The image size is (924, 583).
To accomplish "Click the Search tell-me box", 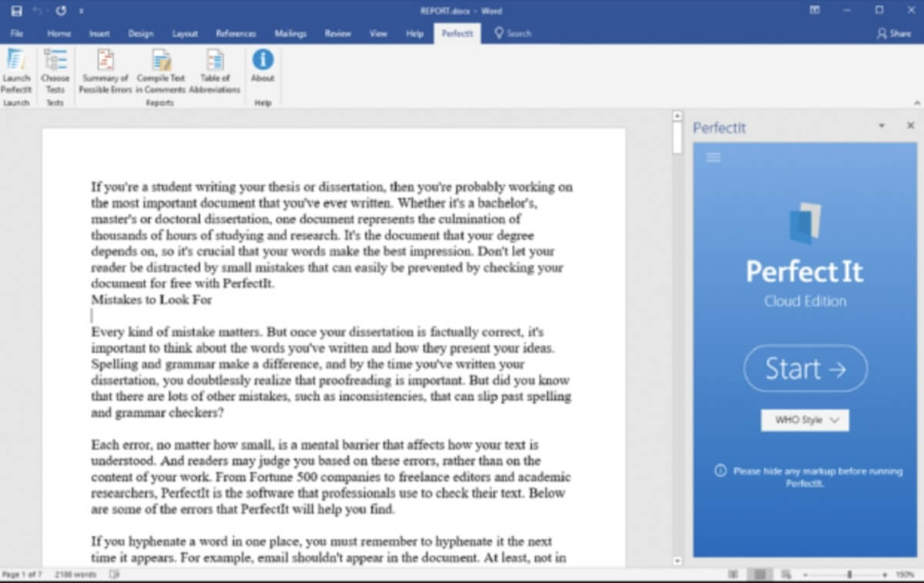I will tap(514, 34).
